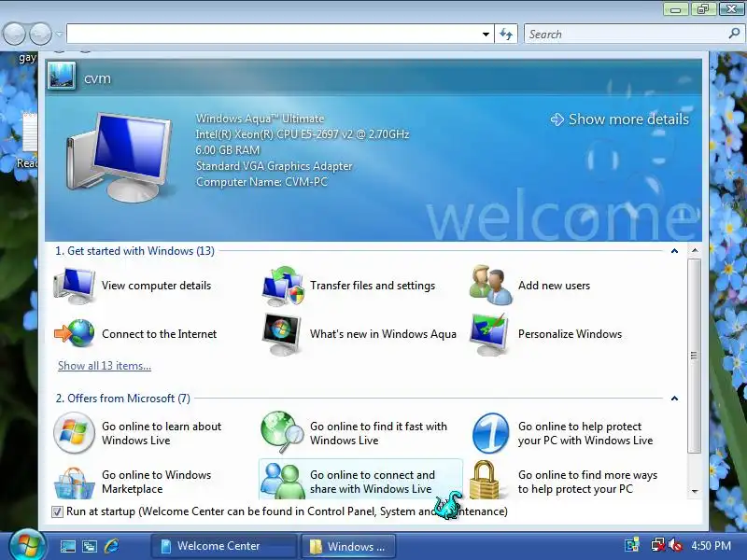The width and height of the screenshot is (747, 560).
Task: Click Transfer files and settings label
Action: [373, 286]
